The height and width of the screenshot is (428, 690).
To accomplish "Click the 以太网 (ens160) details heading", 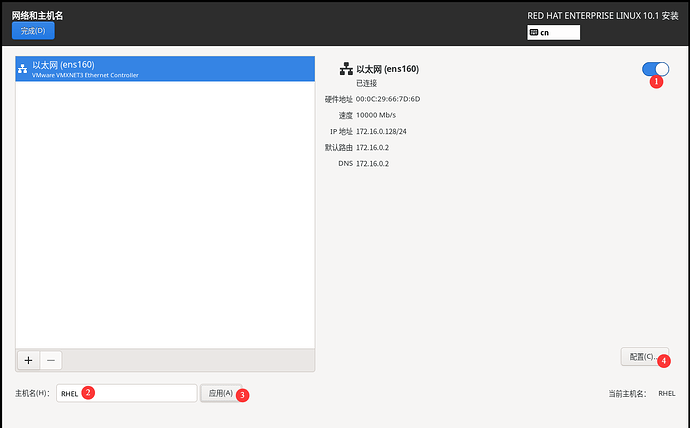I will click(x=388, y=69).
